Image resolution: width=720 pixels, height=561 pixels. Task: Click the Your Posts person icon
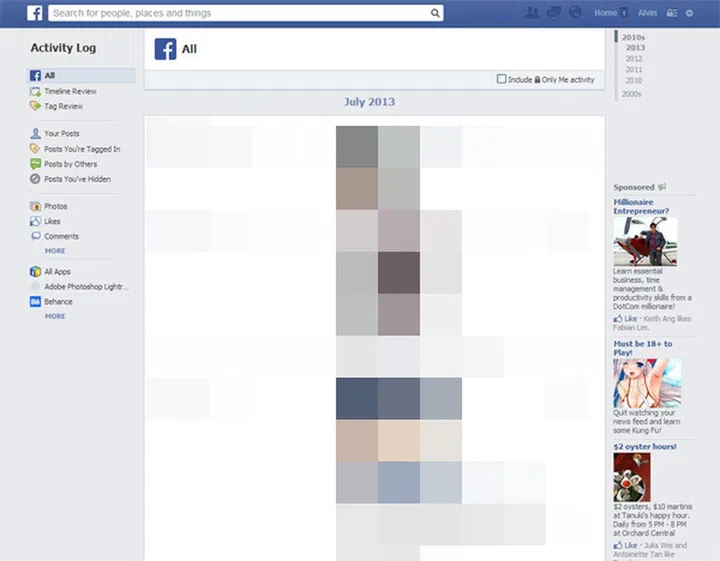click(35, 134)
